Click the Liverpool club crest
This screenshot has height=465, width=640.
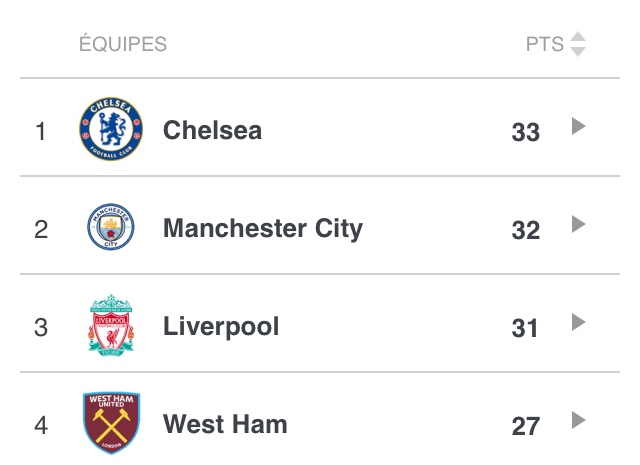(110, 326)
